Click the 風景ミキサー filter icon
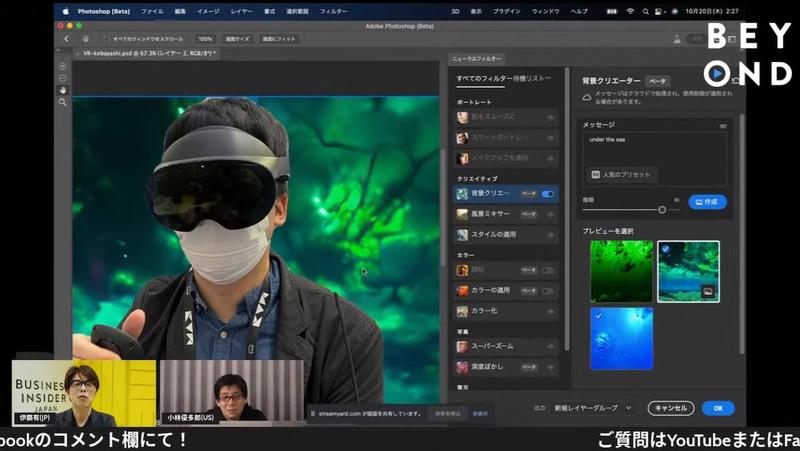800x451 pixels. click(x=462, y=214)
